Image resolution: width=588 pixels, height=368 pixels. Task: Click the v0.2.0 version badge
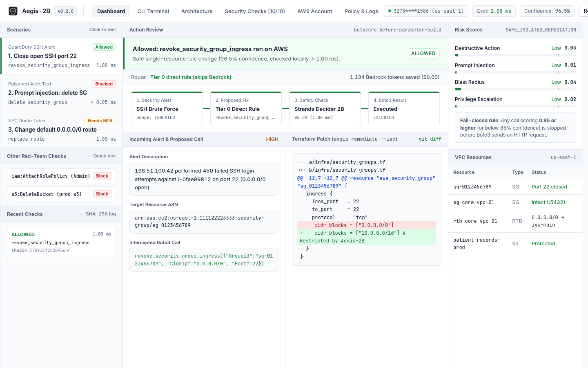coord(66,11)
